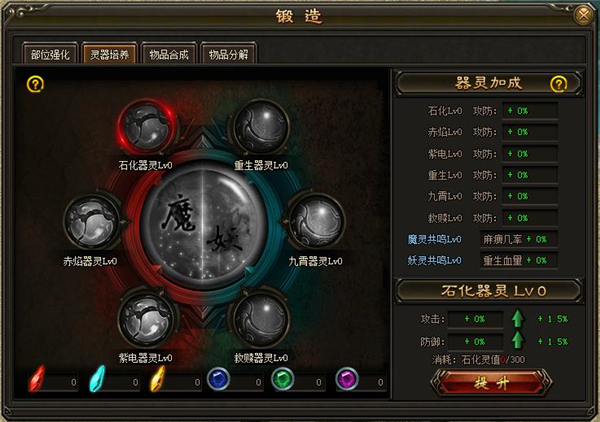Open help icon above spirit orbs

(35, 84)
